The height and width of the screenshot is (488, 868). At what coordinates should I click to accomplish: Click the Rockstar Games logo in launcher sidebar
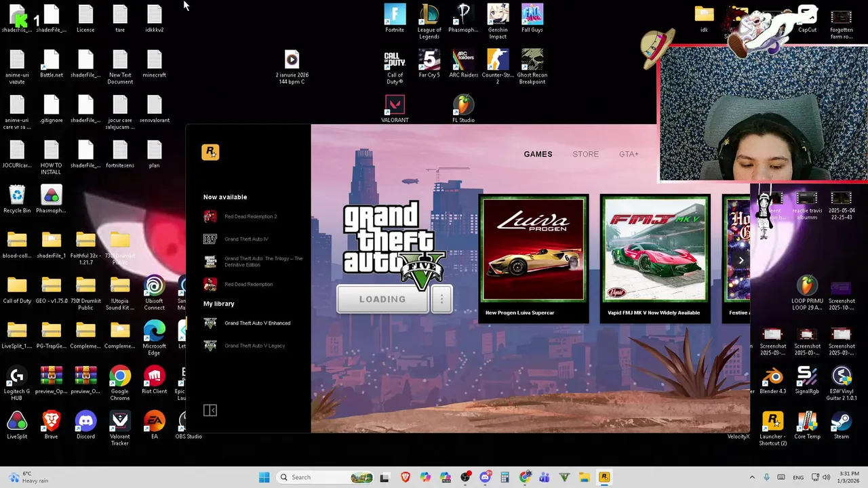tap(210, 152)
